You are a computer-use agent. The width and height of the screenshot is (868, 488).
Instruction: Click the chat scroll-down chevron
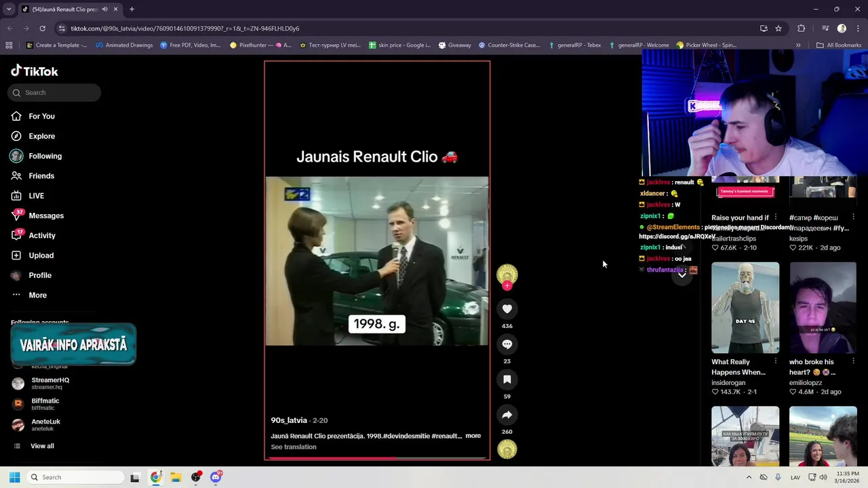682,275
